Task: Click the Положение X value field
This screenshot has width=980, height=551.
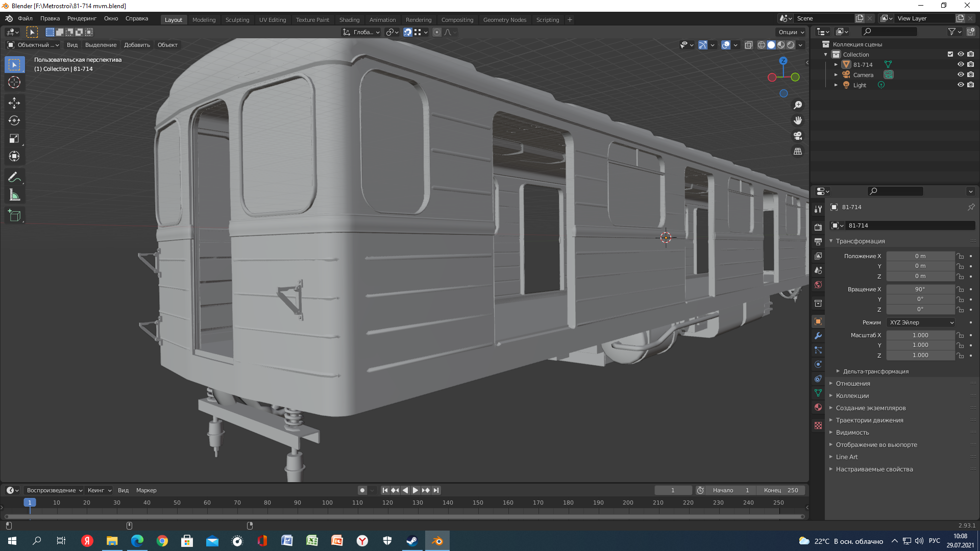Action: pyautogui.click(x=920, y=256)
